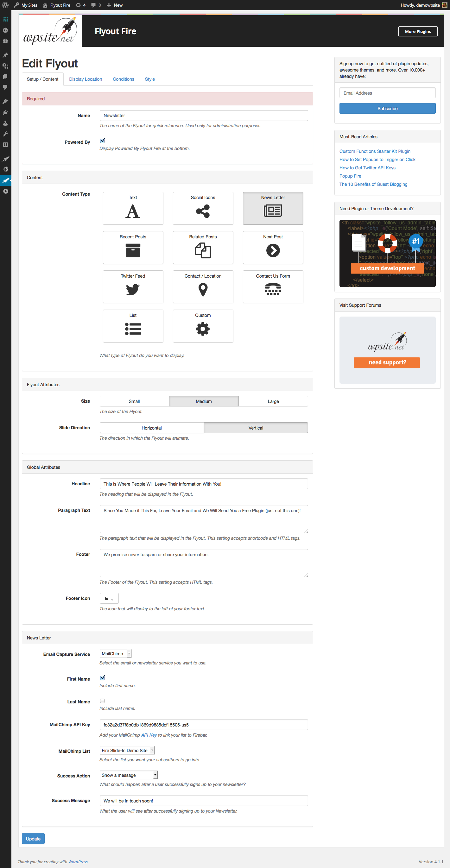This screenshot has width=450, height=868.
Task: Open Pages sidebar icon
Action: [x=5, y=77]
